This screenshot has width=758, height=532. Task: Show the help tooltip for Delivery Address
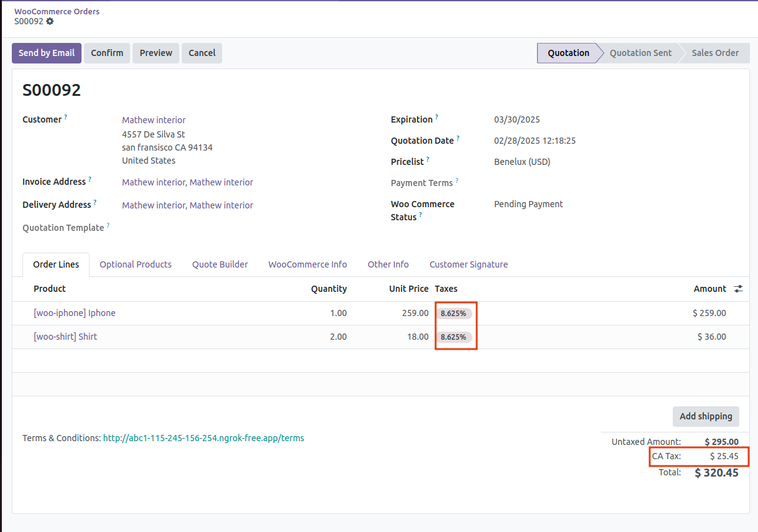click(95, 202)
